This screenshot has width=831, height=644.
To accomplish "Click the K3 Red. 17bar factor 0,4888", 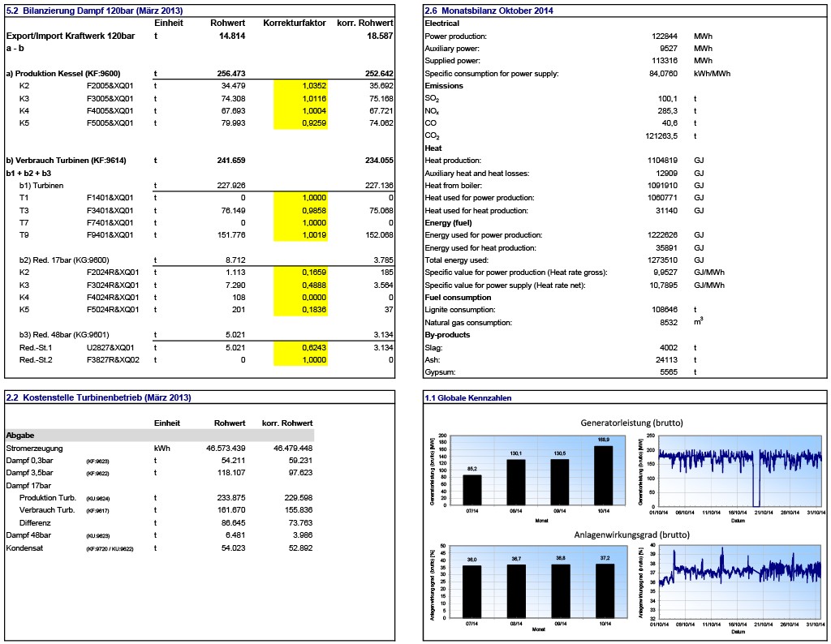I will pos(301,286).
